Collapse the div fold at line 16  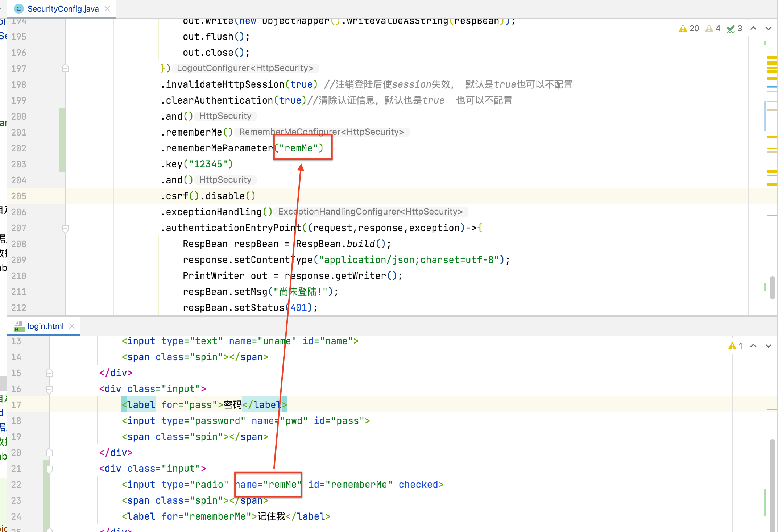point(49,389)
